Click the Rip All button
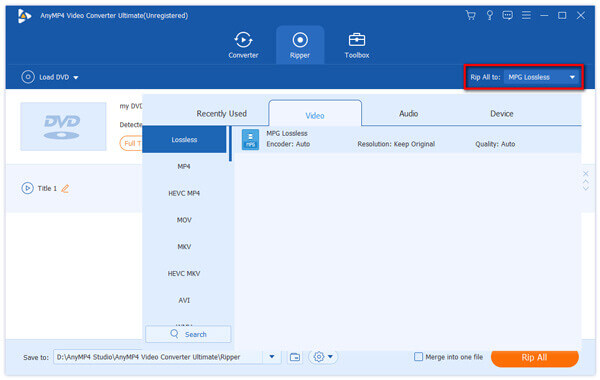The width and height of the screenshot is (600, 380). (x=535, y=358)
